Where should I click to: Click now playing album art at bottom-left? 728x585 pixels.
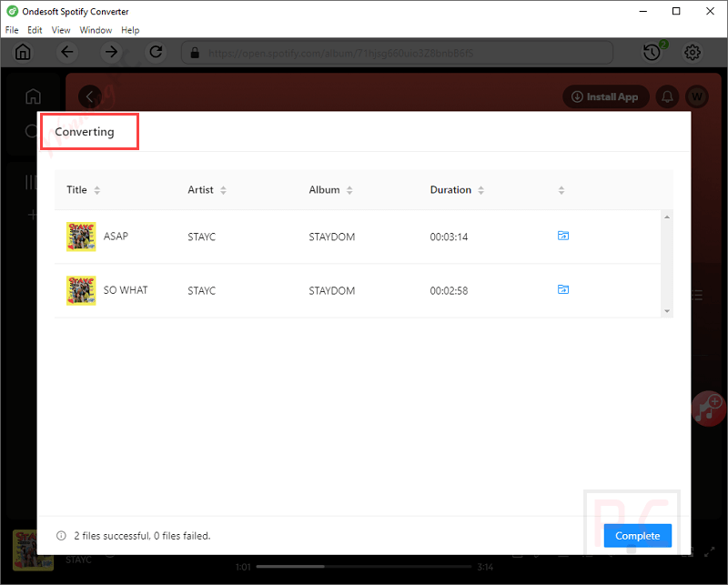coord(33,550)
